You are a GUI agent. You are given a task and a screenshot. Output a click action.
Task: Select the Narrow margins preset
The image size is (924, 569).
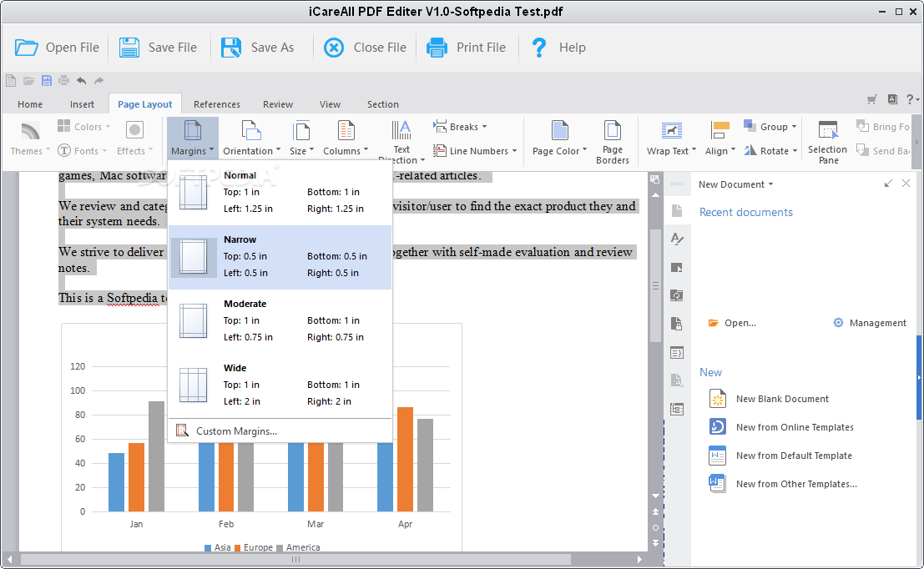point(280,257)
